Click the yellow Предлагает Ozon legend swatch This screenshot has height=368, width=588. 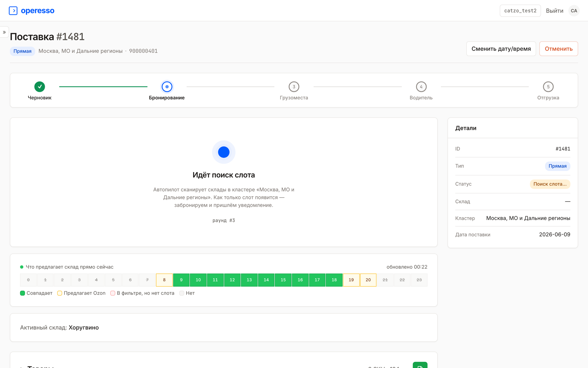pos(60,293)
